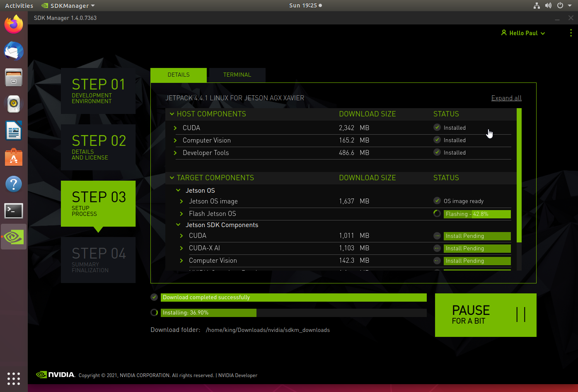This screenshot has width=578, height=392.
Task: Click the components list vertical scrollbar
Action: (x=519, y=175)
